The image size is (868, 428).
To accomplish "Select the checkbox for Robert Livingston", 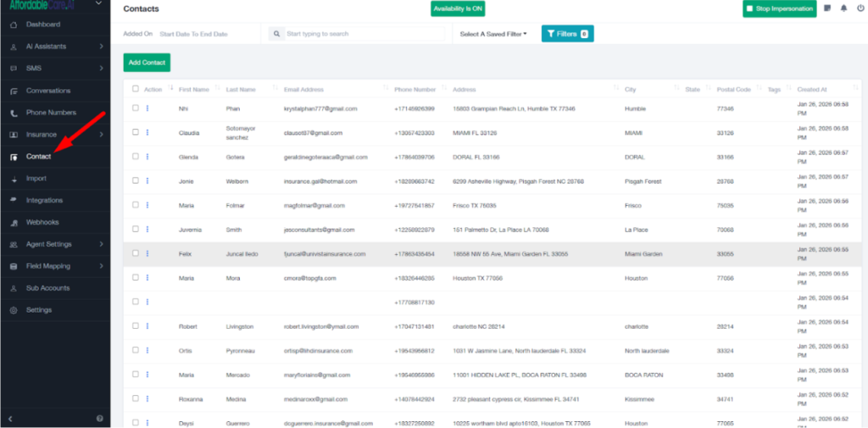I will [136, 325].
